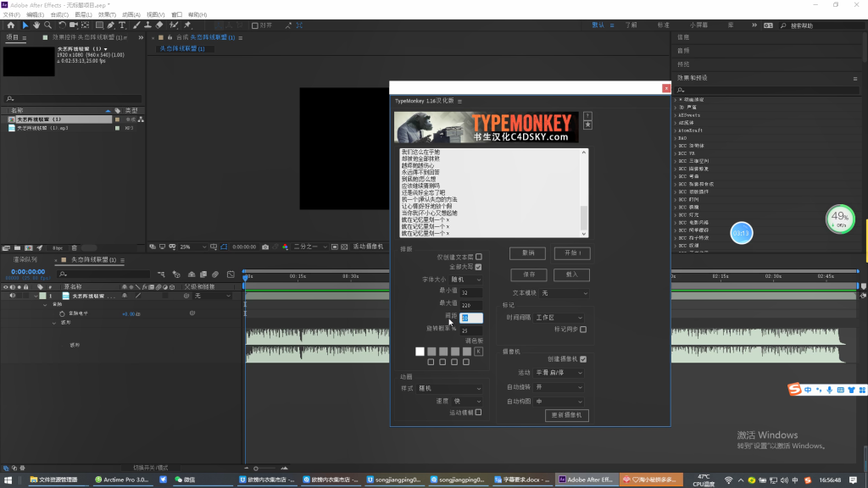
Task: Click the Home icon in the toolbar
Action: point(10,25)
